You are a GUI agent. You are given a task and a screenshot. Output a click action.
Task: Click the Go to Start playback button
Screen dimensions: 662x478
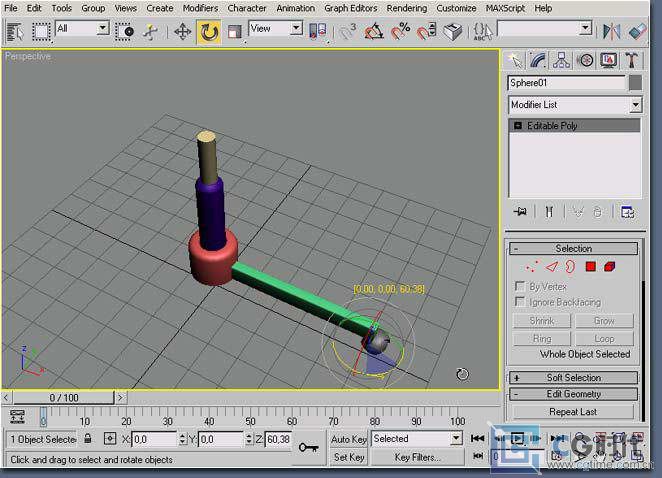pos(478,438)
